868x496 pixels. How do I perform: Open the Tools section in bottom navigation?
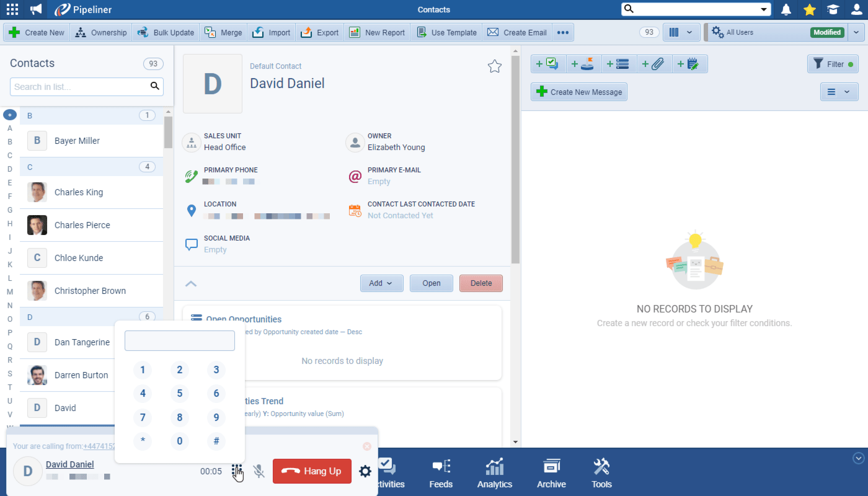pos(600,473)
